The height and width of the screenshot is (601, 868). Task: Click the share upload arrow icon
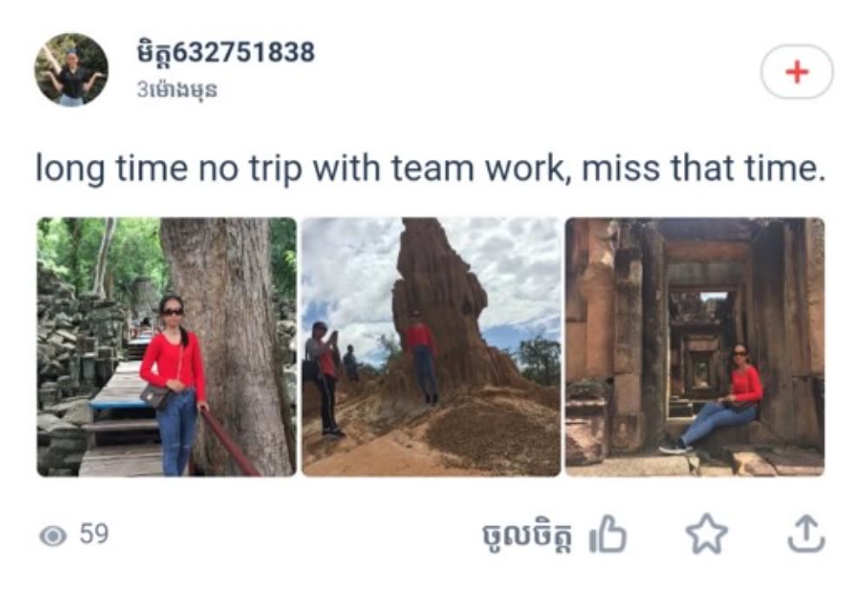pos(806,534)
